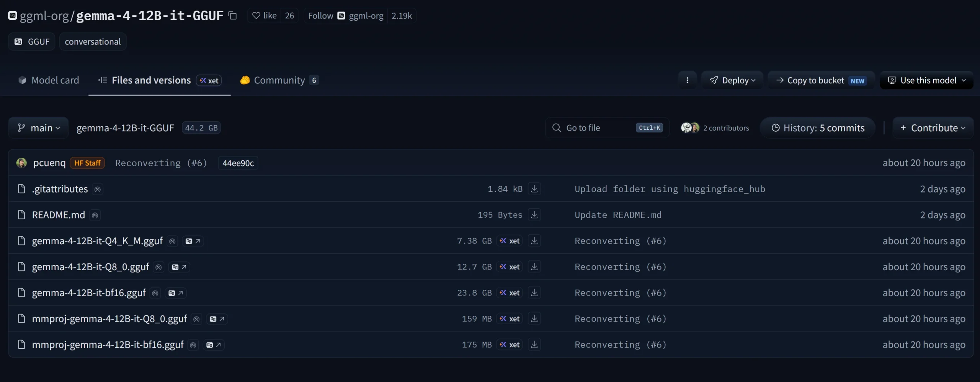The image size is (980, 382).
Task: Open the 26 likes count
Action: [289, 16]
